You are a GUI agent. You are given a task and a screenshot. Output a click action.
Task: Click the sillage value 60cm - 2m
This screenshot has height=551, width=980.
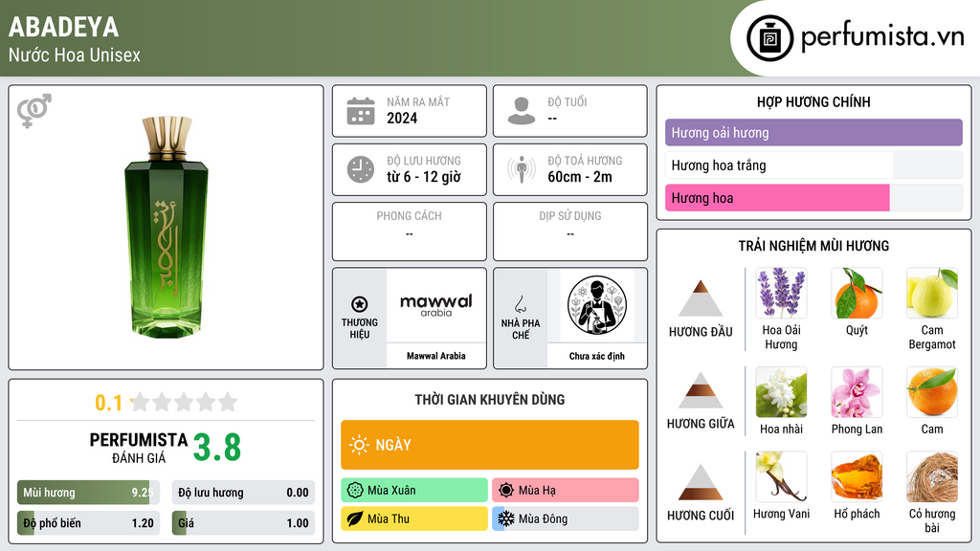580,177
